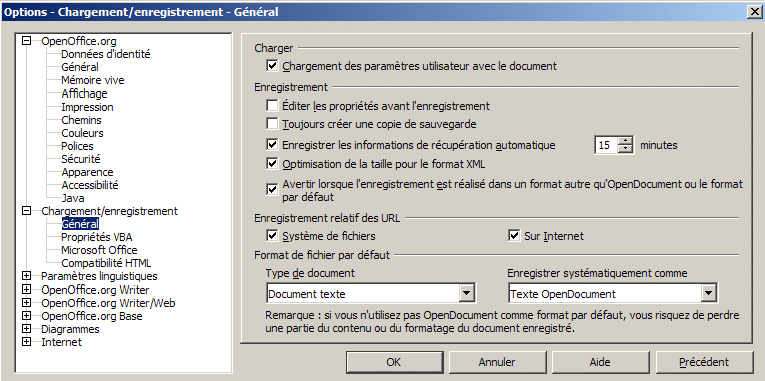Viewport: 765px width, 381px height.
Task: Disable Enregistrer les informations de récupération automatique
Action: click(272, 144)
